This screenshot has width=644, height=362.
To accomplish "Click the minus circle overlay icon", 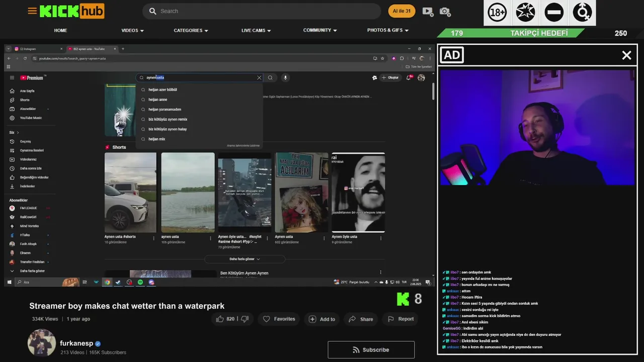I will (554, 13).
